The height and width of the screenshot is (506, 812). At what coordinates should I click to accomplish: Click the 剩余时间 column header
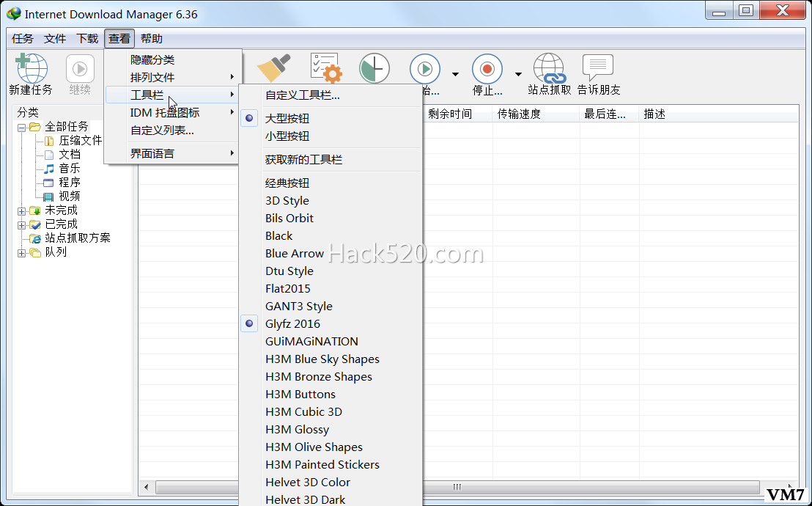click(458, 114)
